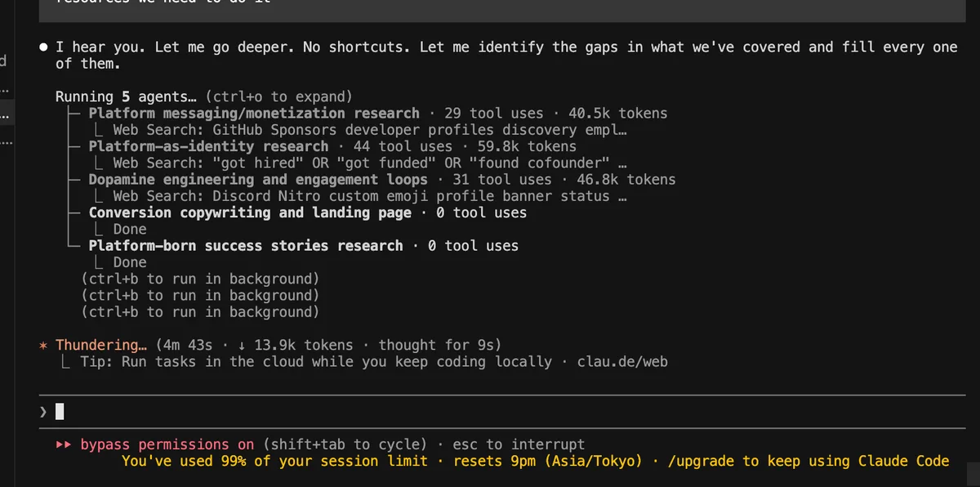
Task: Select the Dopamine engineering and engagement loops agent
Action: 258,180
